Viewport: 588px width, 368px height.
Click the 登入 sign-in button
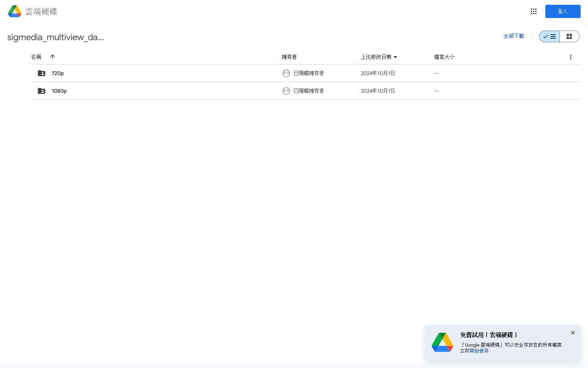[x=563, y=11]
